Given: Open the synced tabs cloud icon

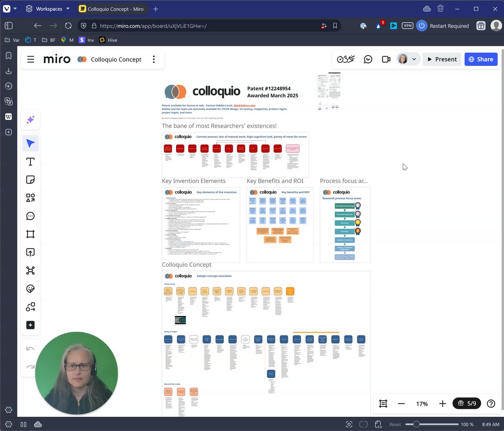Looking at the screenshot, I should [427, 9].
